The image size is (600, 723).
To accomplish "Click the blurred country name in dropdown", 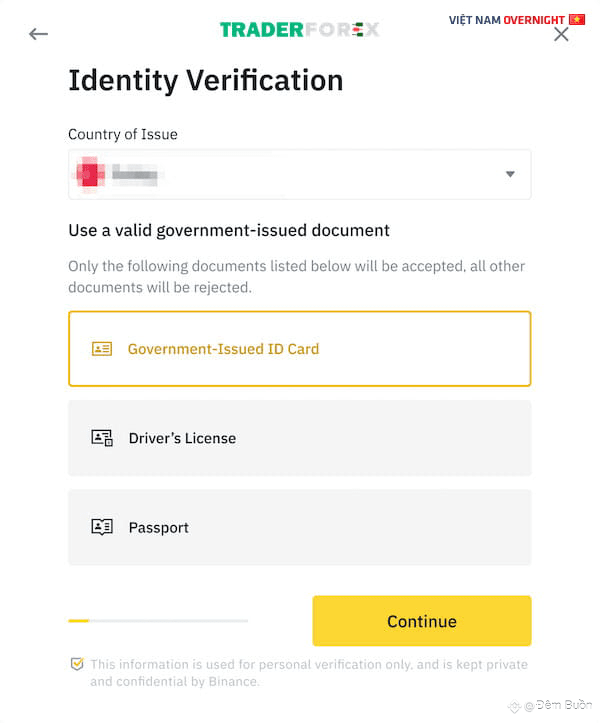I will 135,175.
